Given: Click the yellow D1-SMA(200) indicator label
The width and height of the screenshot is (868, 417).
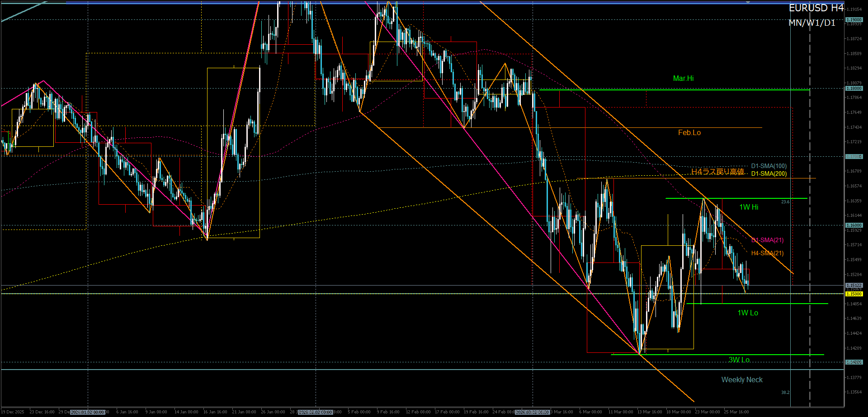Looking at the screenshot, I should tap(769, 174).
